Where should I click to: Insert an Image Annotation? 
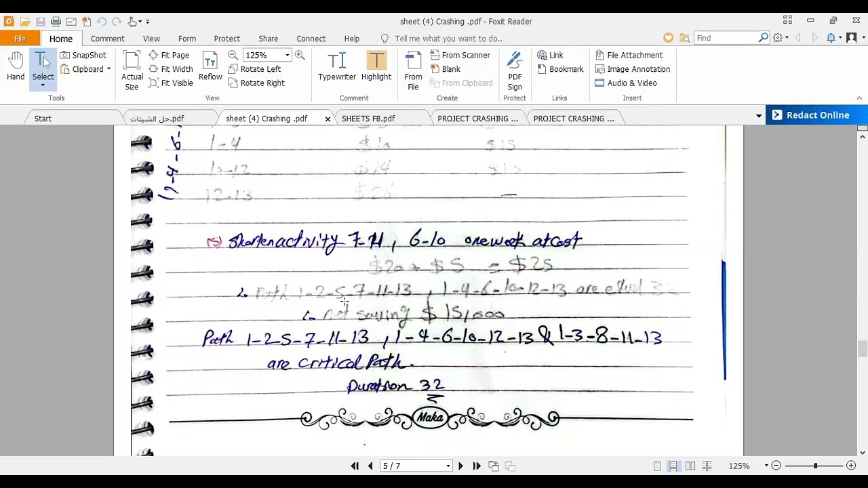[x=632, y=69]
